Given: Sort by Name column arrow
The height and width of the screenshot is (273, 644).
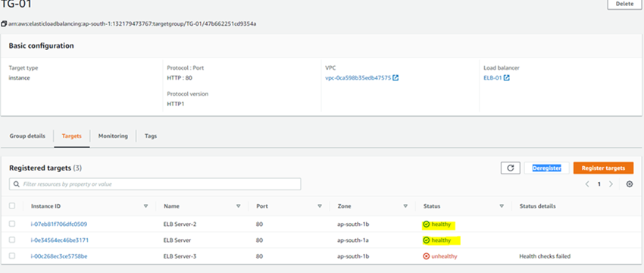Looking at the screenshot, I should [238, 206].
